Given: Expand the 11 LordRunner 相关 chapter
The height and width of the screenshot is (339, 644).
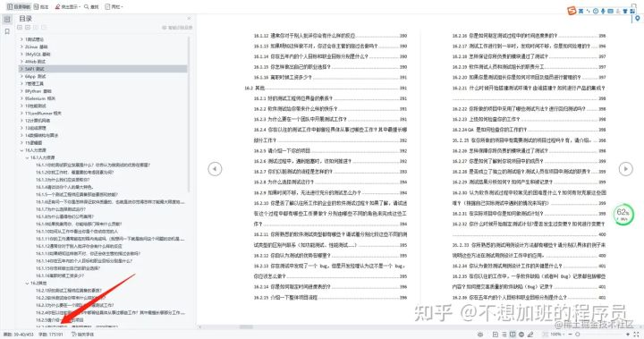Looking at the screenshot, I should [x=21, y=114].
